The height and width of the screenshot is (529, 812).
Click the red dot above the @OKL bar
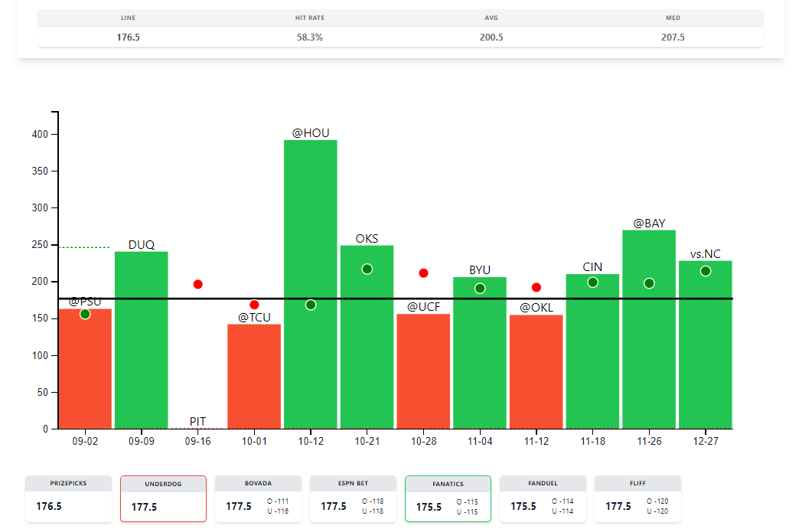click(536, 288)
